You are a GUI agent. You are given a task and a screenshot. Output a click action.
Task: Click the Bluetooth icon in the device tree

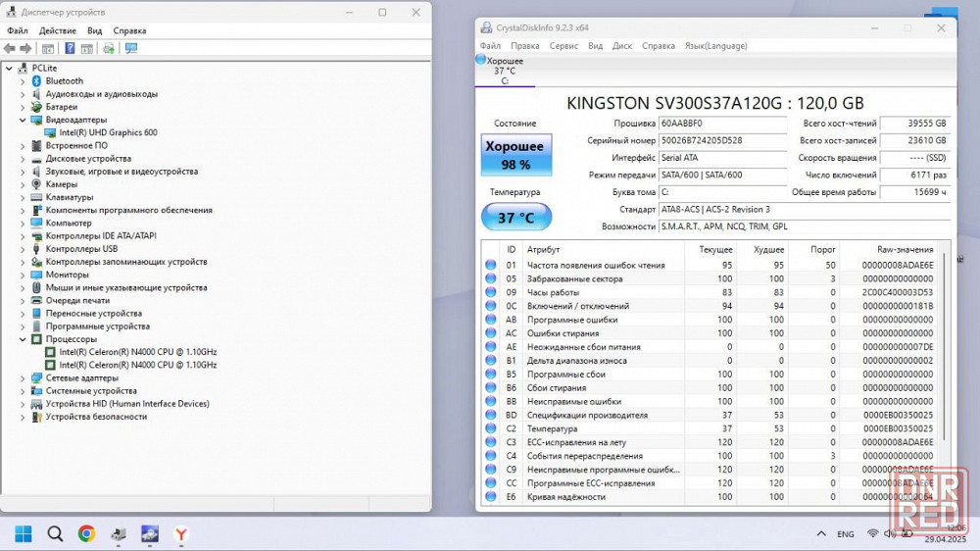tap(36, 80)
